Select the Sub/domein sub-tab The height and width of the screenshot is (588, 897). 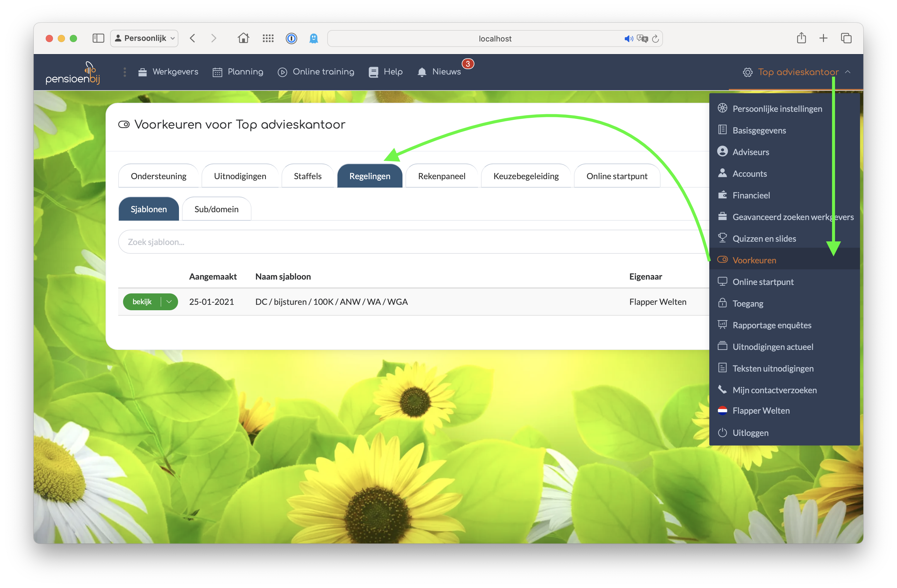216,209
